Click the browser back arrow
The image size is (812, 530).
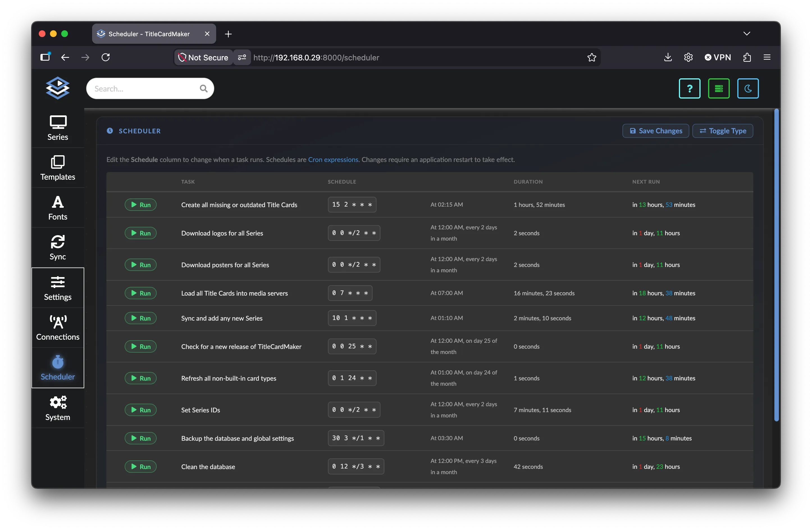65,57
